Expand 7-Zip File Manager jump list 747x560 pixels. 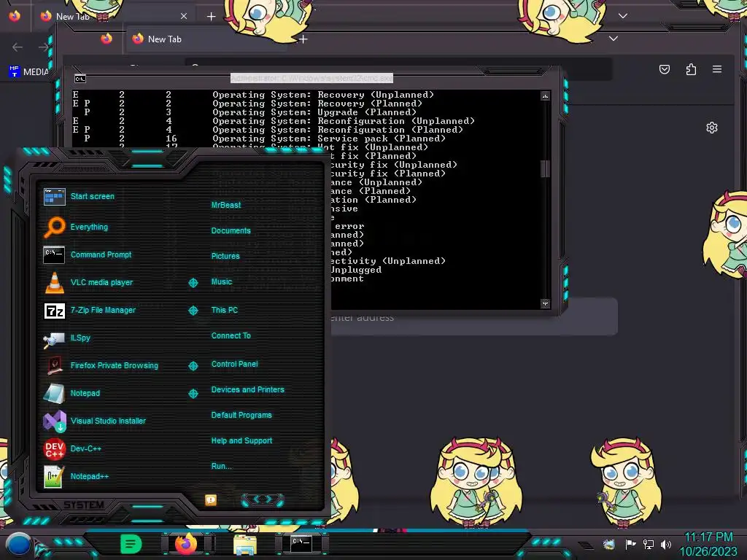click(193, 311)
